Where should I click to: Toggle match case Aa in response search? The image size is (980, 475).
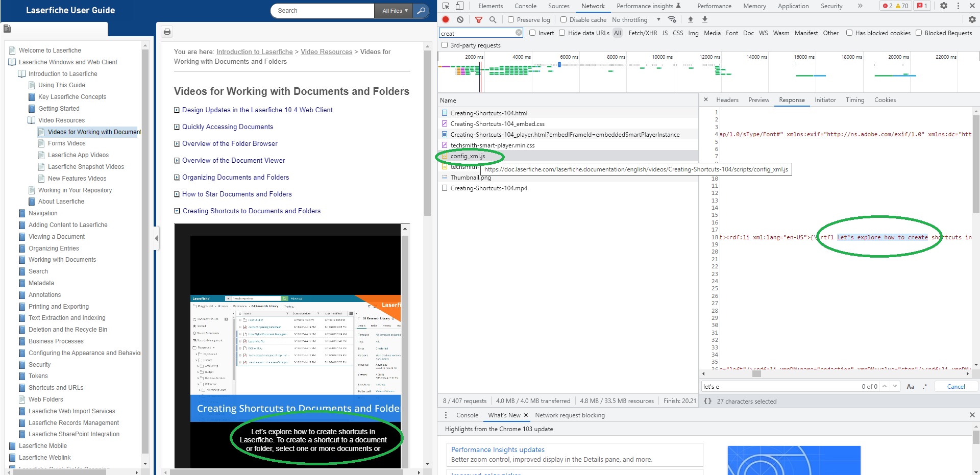(910, 386)
